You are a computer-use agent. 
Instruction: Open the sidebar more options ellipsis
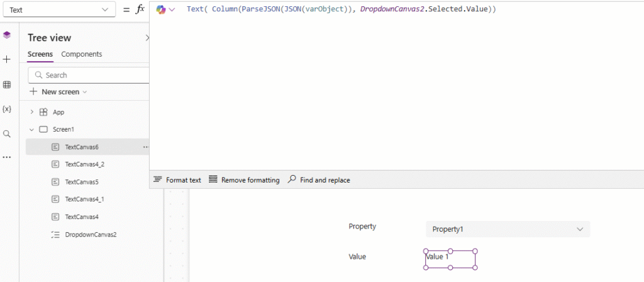click(6, 157)
